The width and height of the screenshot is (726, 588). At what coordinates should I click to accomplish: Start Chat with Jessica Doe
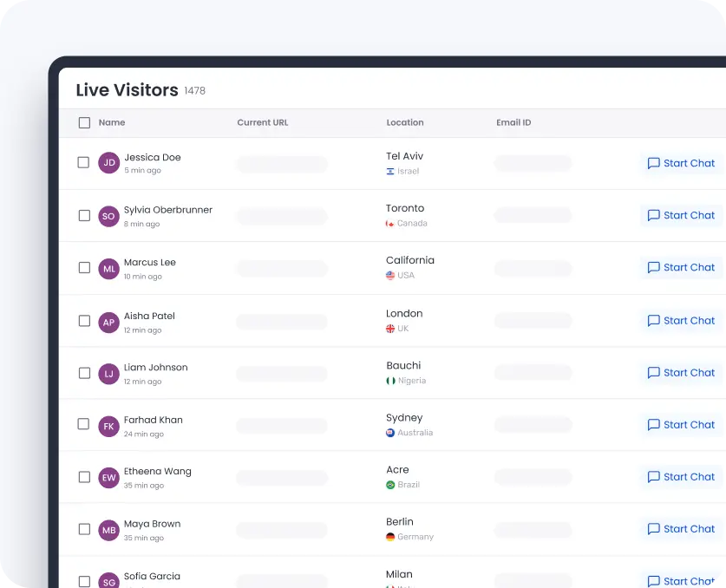681,163
